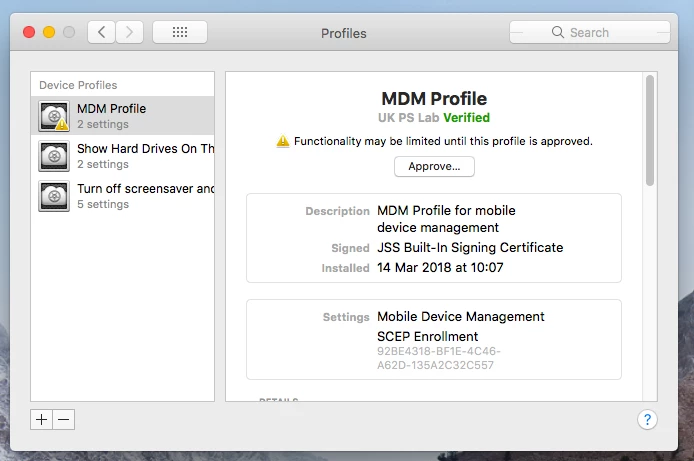
Task: Show all preferences via the grid icon
Action: (180, 32)
